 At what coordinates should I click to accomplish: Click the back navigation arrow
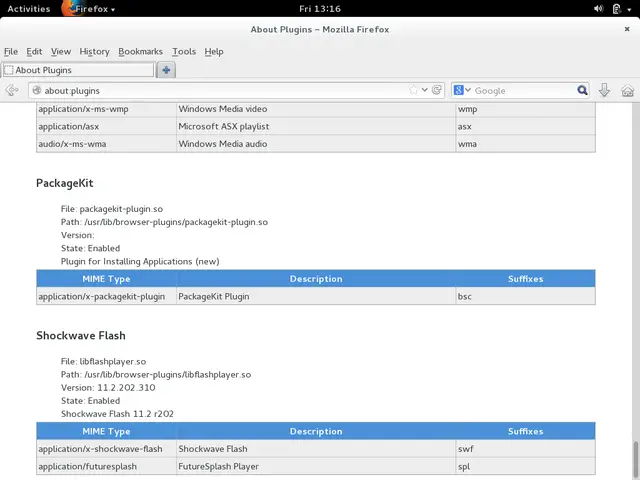[x=12, y=90]
